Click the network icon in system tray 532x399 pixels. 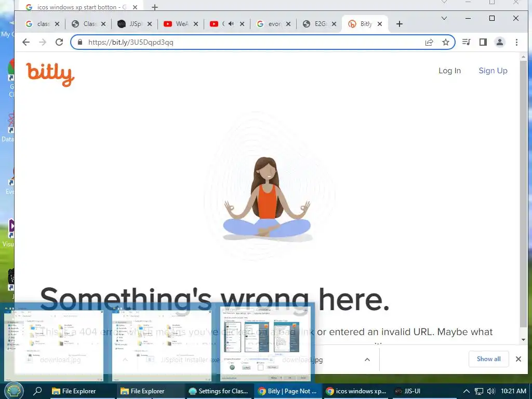click(x=478, y=391)
